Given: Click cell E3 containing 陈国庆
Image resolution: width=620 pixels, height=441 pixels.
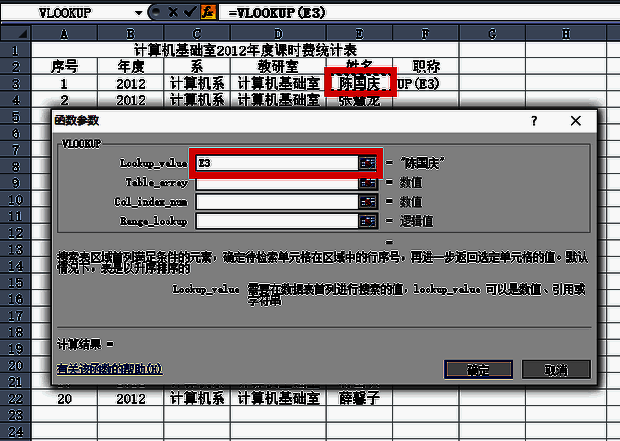Looking at the screenshot, I should tap(360, 83).
